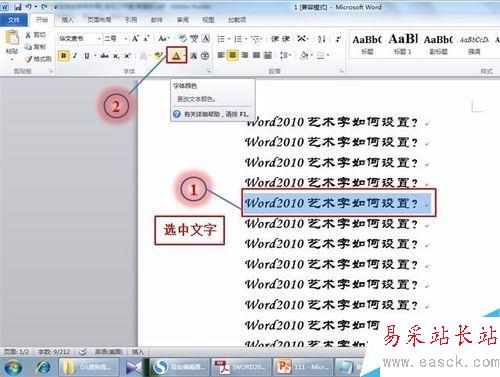Click the Character Border icon
The width and height of the screenshot is (500, 377).
pyautogui.click(x=206, y=39)
